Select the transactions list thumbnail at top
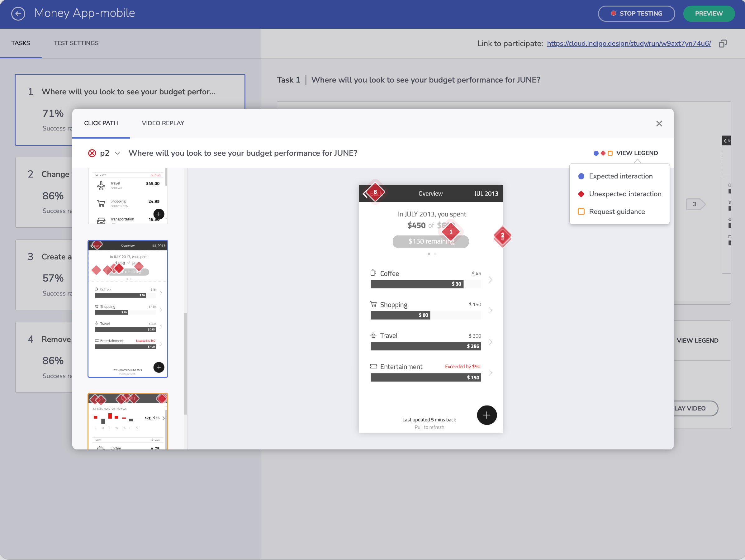 128,196
